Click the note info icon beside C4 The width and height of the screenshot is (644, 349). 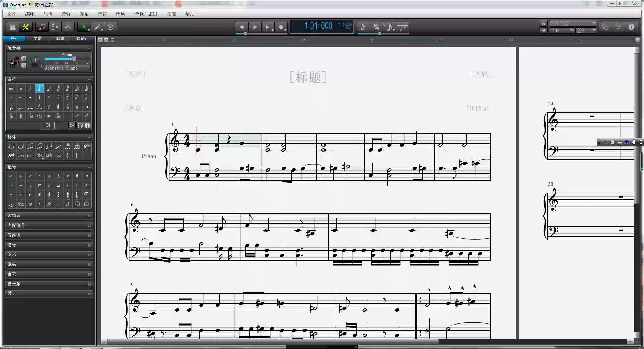point(87,126)
